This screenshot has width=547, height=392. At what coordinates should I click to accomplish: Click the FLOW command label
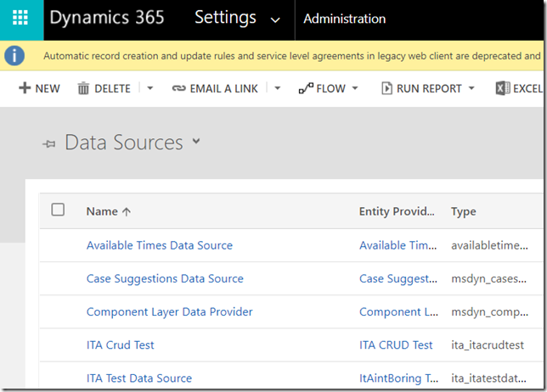tap(330, 89)
